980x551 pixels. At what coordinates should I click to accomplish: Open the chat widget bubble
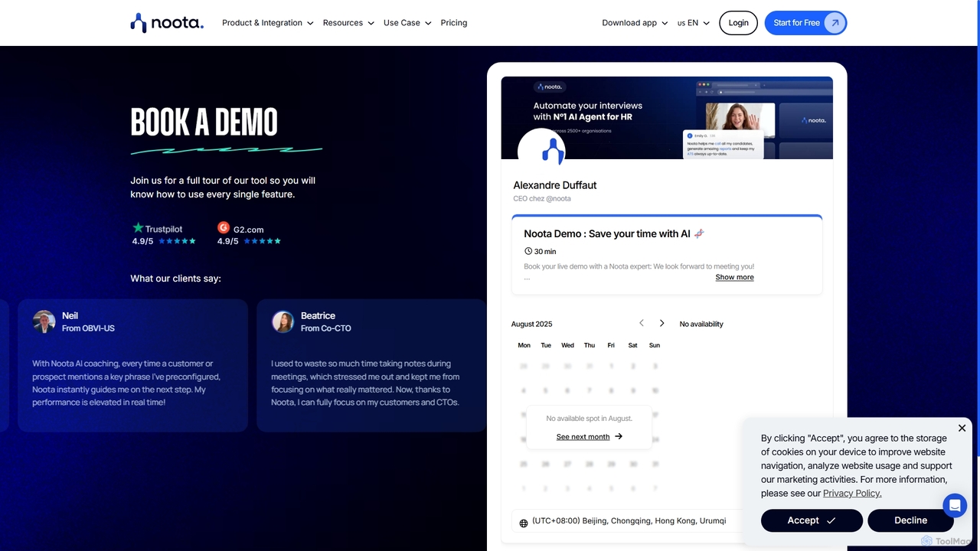(x=955, y=506)
